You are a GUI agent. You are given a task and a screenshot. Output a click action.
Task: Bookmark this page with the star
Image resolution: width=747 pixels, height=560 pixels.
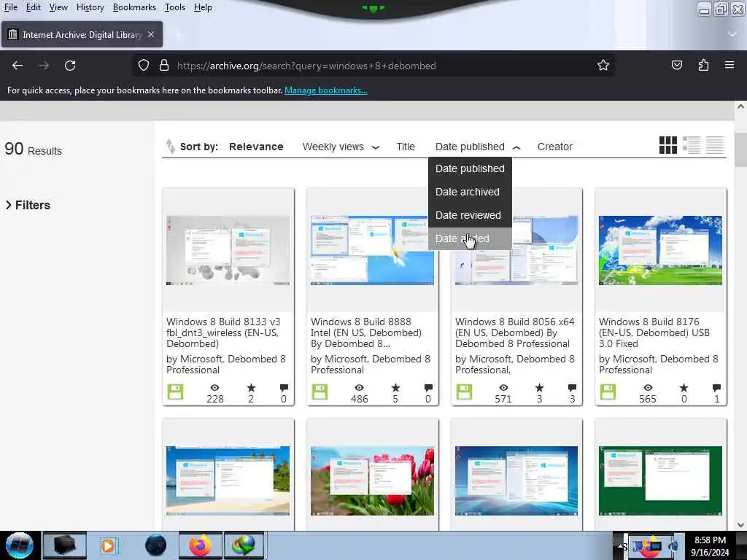603,65
